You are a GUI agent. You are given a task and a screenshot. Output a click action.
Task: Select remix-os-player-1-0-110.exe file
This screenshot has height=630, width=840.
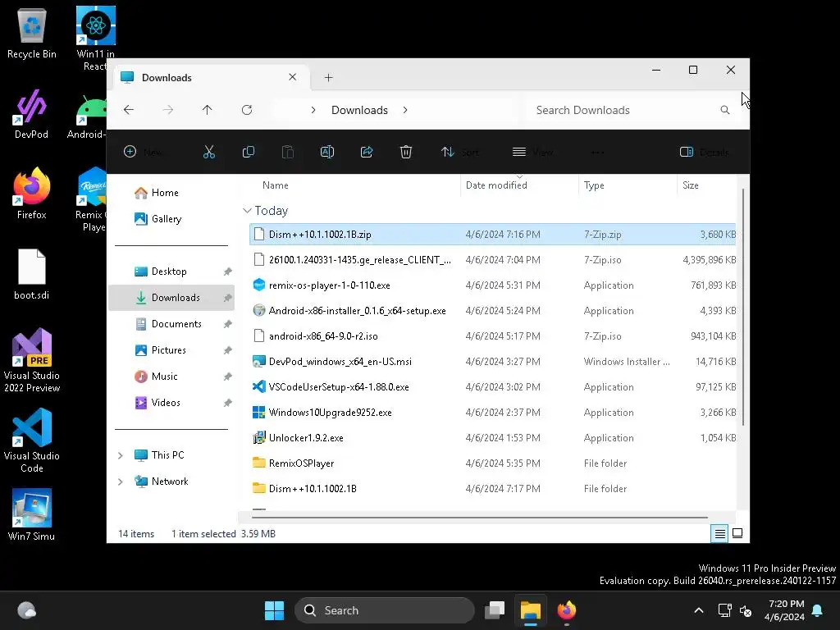point(492,285)
